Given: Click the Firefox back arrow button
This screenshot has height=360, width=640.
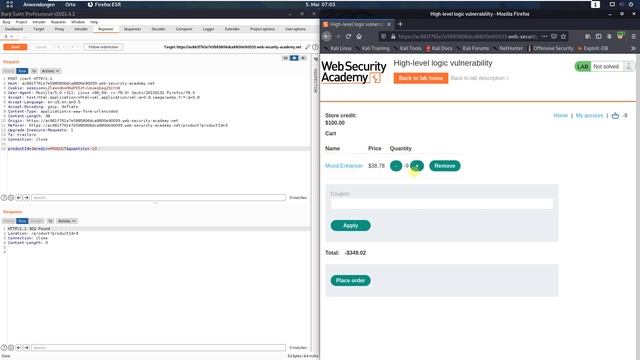Looking at the screenshot, I should [x=327, y=36].
